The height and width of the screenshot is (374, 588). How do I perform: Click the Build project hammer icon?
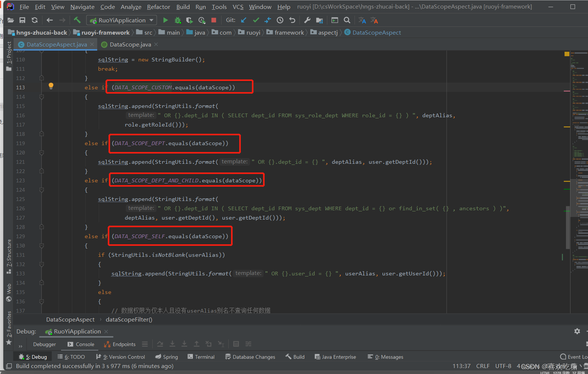tap(77, 20)
